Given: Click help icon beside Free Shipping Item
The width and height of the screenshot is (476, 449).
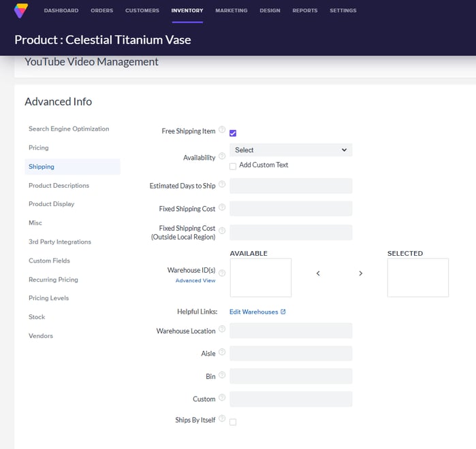Looking at the screenshot, I should [x=222, y=130].
